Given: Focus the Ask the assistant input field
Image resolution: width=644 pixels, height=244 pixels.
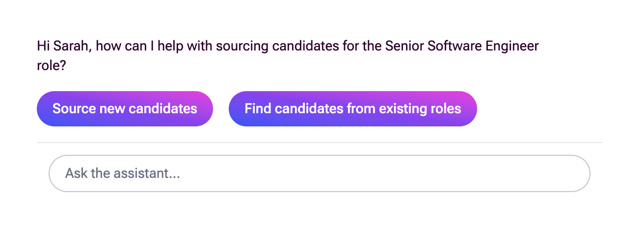Looking at the screenshot, I should pyautogui.click(x=320, y=173).
